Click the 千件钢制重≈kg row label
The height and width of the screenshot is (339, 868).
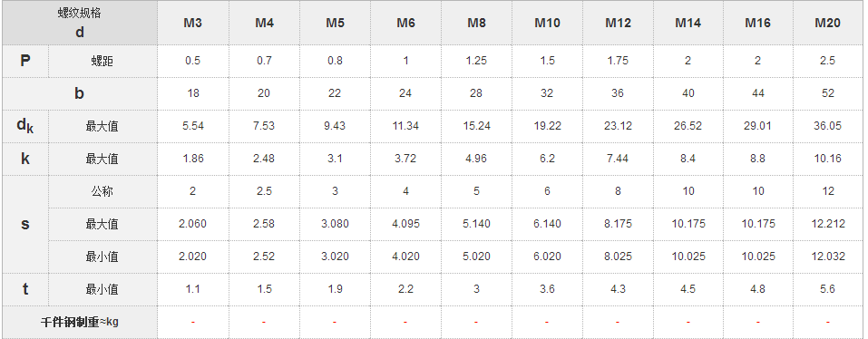[80, 322]
